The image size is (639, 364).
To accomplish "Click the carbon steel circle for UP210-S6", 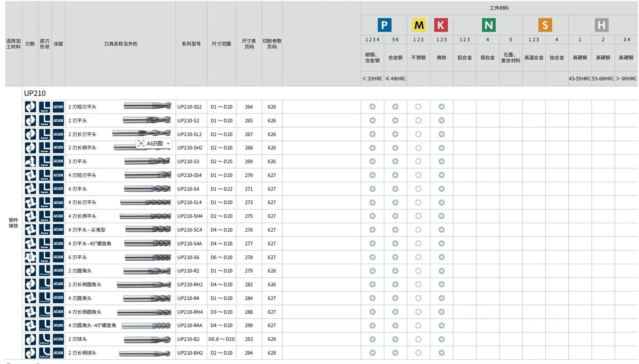I will coord(372,257).
